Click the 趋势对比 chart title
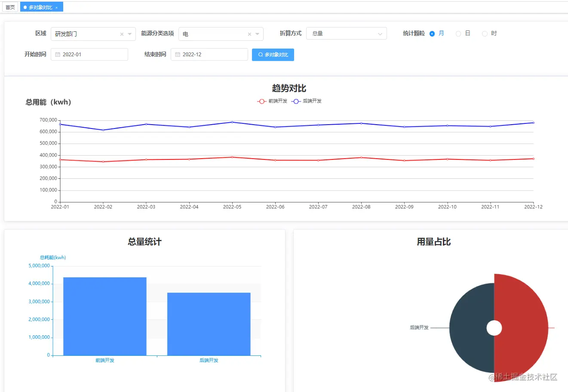Image resolution: width=568 pixels, height=392 pixels. pos(289,88)
